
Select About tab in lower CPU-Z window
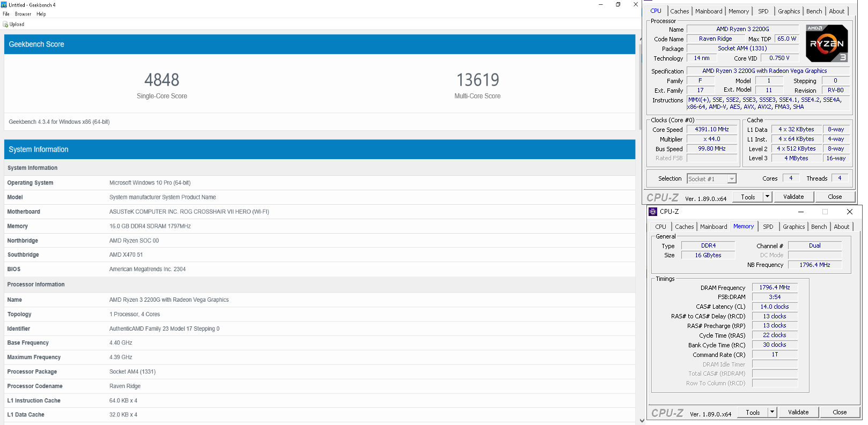842,227
